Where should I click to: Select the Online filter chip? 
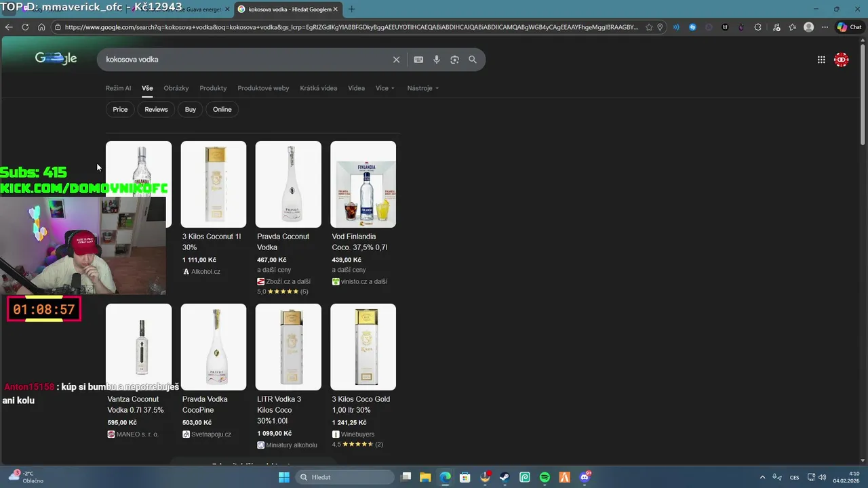(222, 109)
